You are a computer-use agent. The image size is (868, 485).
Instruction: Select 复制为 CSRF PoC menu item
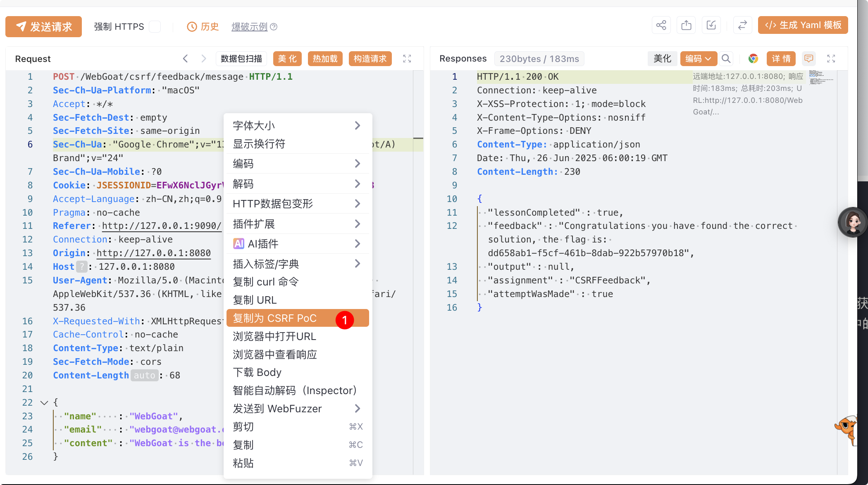click(x=298, y=318)
